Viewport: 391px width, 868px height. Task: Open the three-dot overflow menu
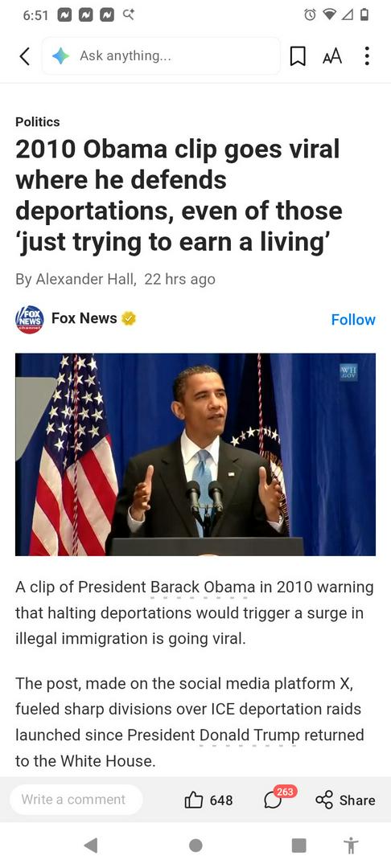[367, 56]
